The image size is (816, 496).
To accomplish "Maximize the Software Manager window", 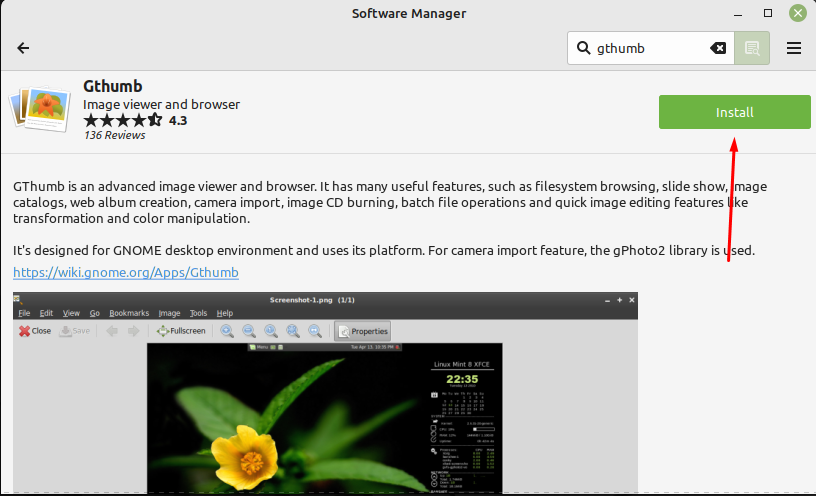I will [768, 13].
